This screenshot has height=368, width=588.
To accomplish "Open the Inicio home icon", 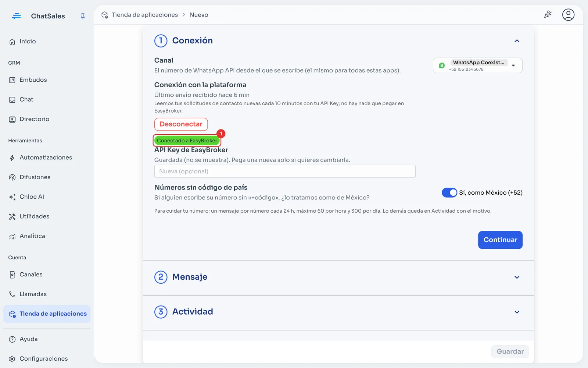I will [x=12, y=42].
